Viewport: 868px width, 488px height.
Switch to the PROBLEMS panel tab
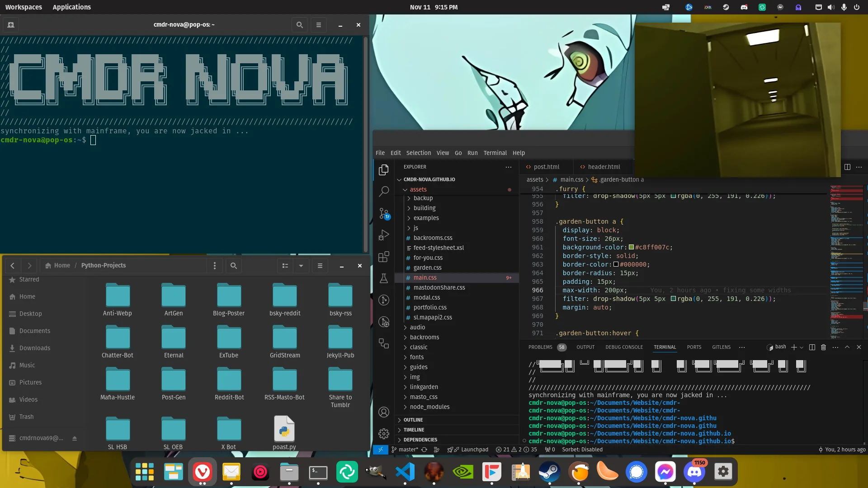tap(540, 347)
